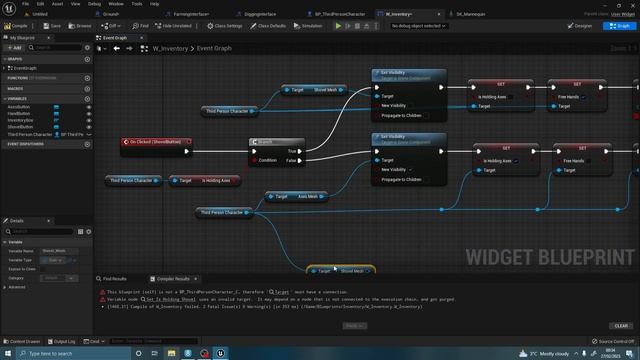Open the Output Log
640x360 pixels.
[61, 341]
